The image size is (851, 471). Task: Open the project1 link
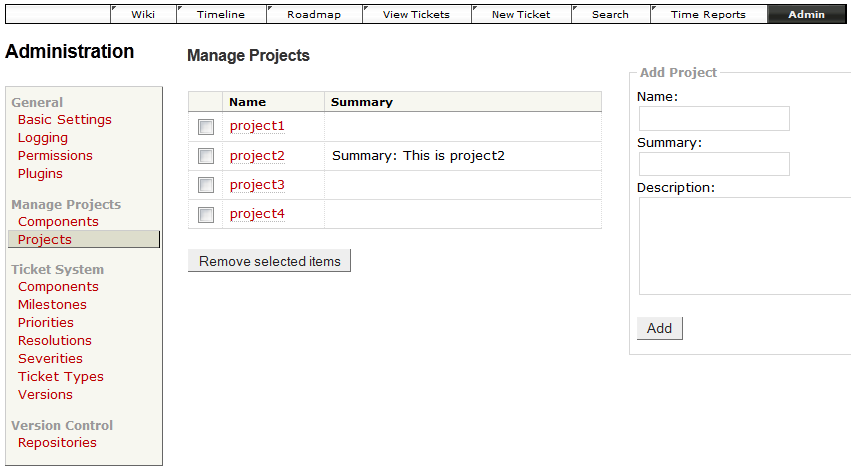pyautogui.click(x=257, y=126)
